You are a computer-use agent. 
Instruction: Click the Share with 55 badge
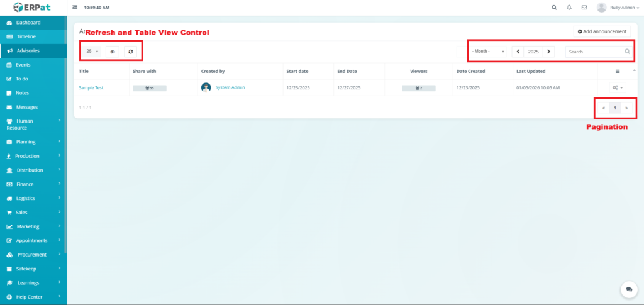[x=150, y=88]
